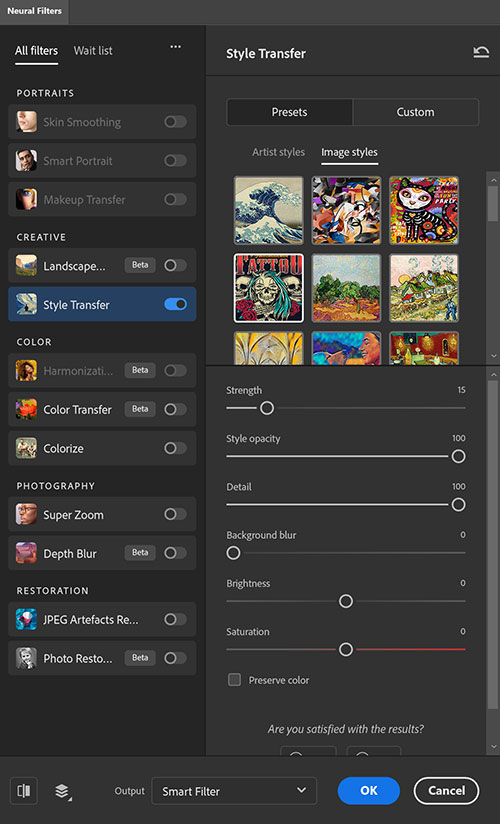This screenshot has height=824, width=500.
Task: Click the style gallery scroll down arrow
Action: (493, 356)
